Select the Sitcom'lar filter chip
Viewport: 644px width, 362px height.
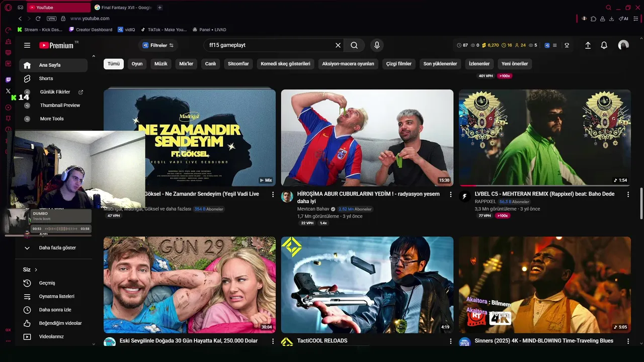point(238,64)
